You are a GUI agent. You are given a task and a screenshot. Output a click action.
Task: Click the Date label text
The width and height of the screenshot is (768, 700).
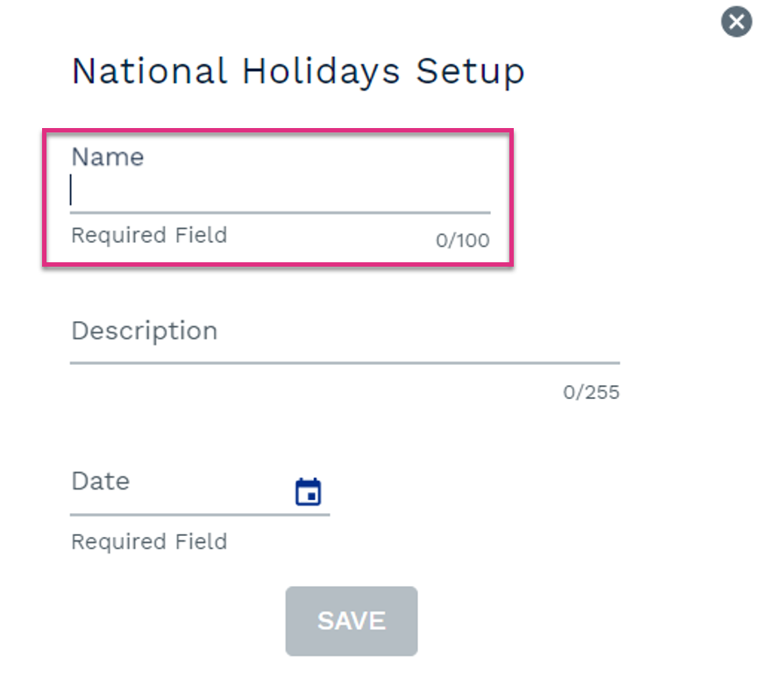[101, 481]
